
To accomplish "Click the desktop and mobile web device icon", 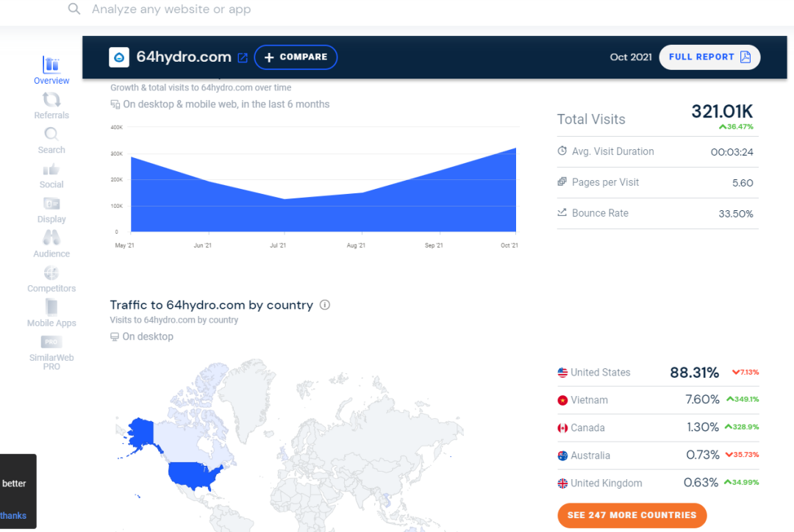I will pyautogui.click(x=115, y=104).
